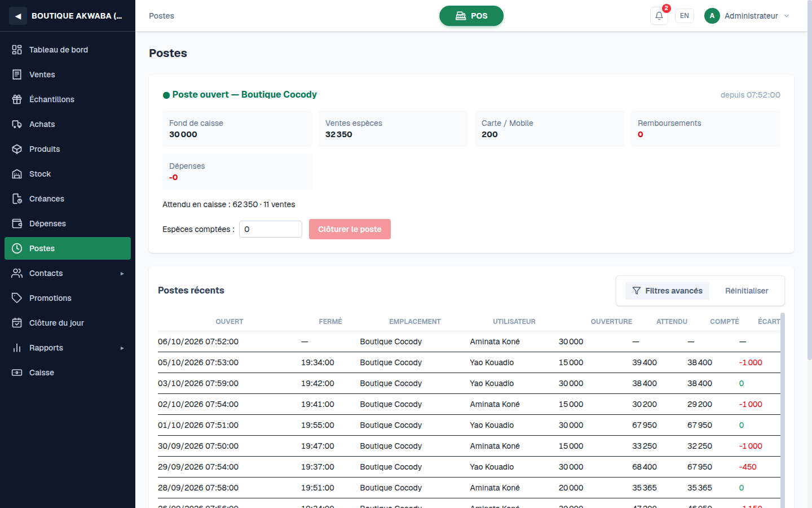Click the Échantillons gift icon
Viewport: 812px width, 508px height.
coord(17,99)
